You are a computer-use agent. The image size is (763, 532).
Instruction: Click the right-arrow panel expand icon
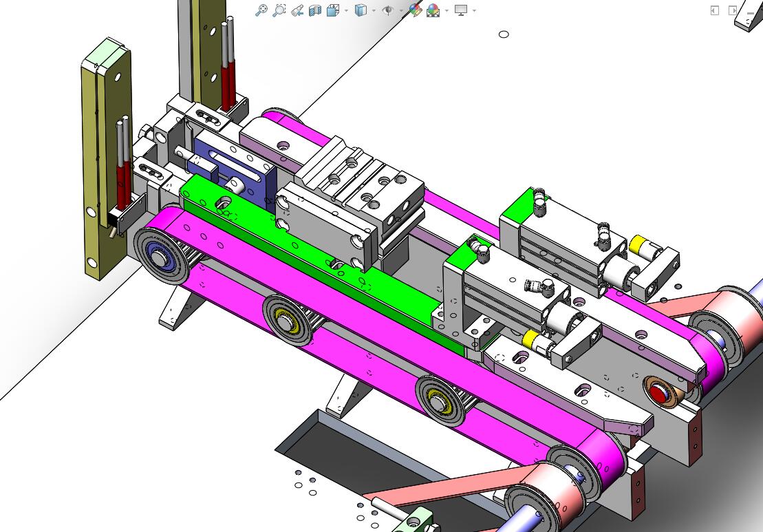(x=733, y=10)
